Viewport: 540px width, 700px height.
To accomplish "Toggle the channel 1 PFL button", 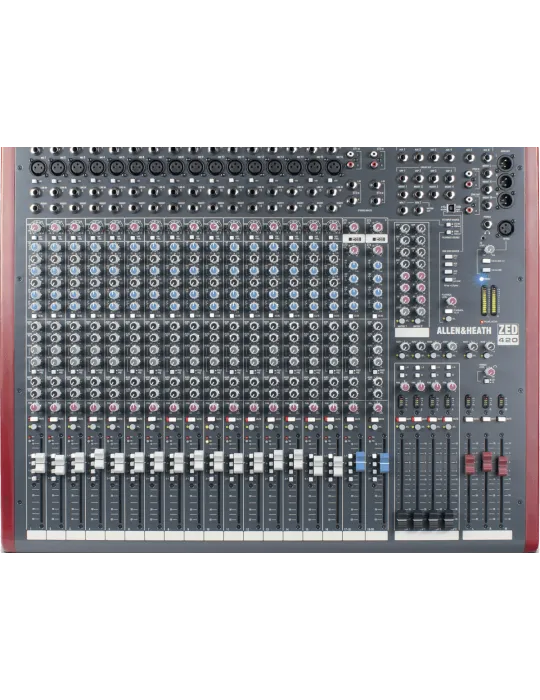I will pyautogui.click(x=33, y=427).
